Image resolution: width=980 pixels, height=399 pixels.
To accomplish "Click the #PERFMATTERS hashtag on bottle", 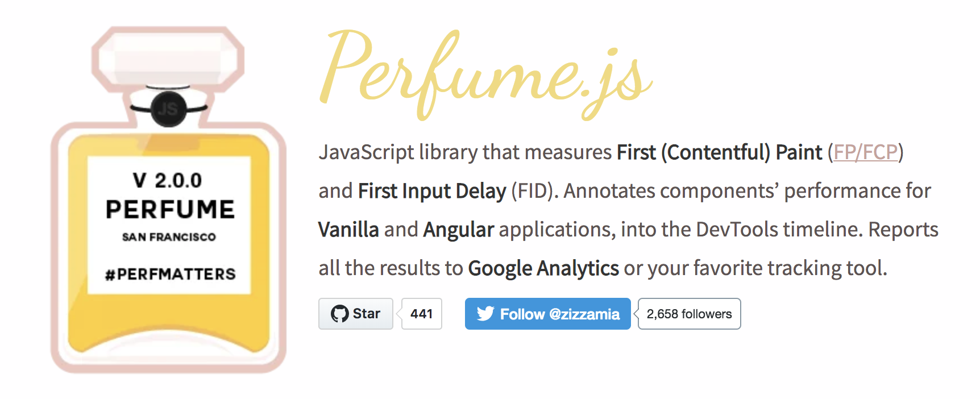I will coord(170,274).
